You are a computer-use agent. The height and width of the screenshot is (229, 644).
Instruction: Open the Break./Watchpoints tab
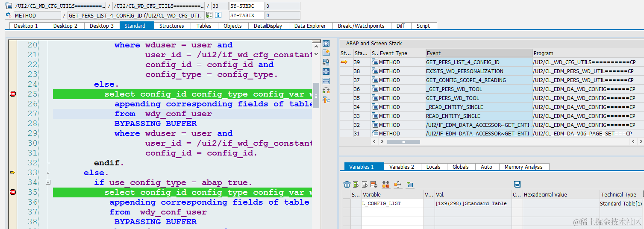click(361, 26)
